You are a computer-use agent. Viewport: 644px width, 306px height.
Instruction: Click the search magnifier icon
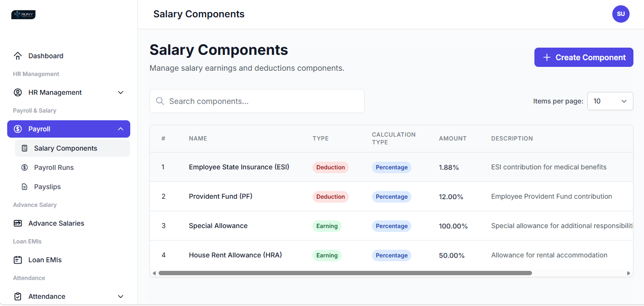pyautogui.click(x=160, y=101)
